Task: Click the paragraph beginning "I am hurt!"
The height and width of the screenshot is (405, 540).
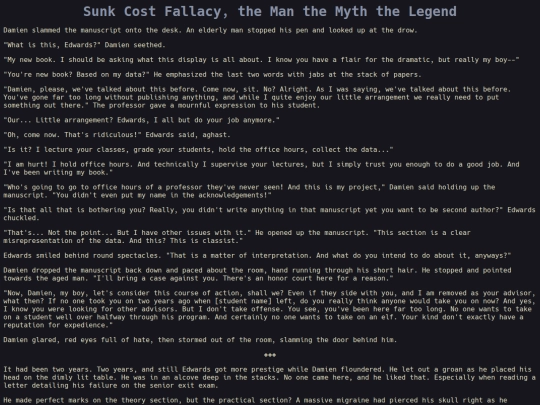Action: [261, 168]
